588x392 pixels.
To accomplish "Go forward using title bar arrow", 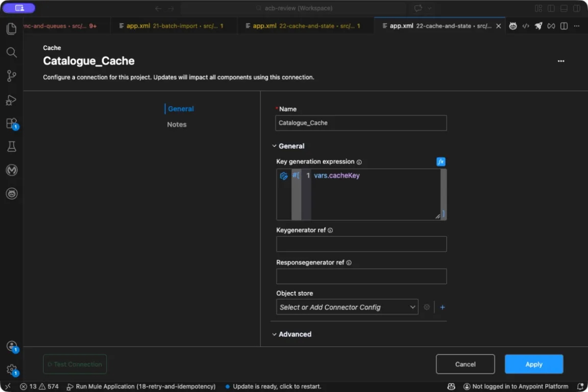I will pos(171,8).
